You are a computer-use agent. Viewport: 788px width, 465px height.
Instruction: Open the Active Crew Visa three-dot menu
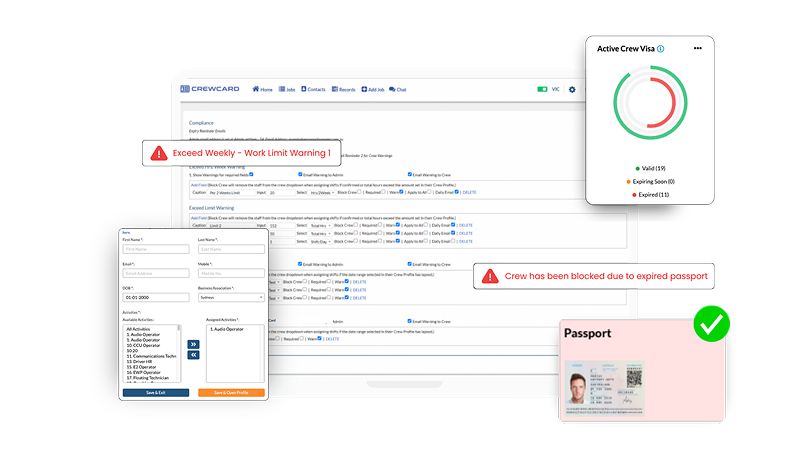coord(697,48)
